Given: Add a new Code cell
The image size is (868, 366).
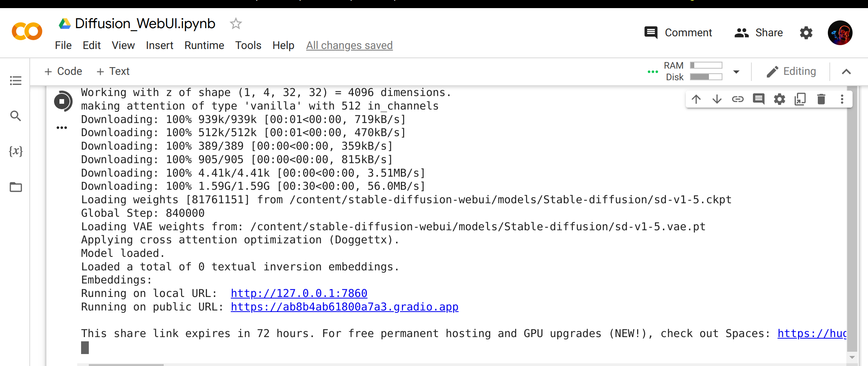Looking at the screenshot, I should click(x=63, y=71).
